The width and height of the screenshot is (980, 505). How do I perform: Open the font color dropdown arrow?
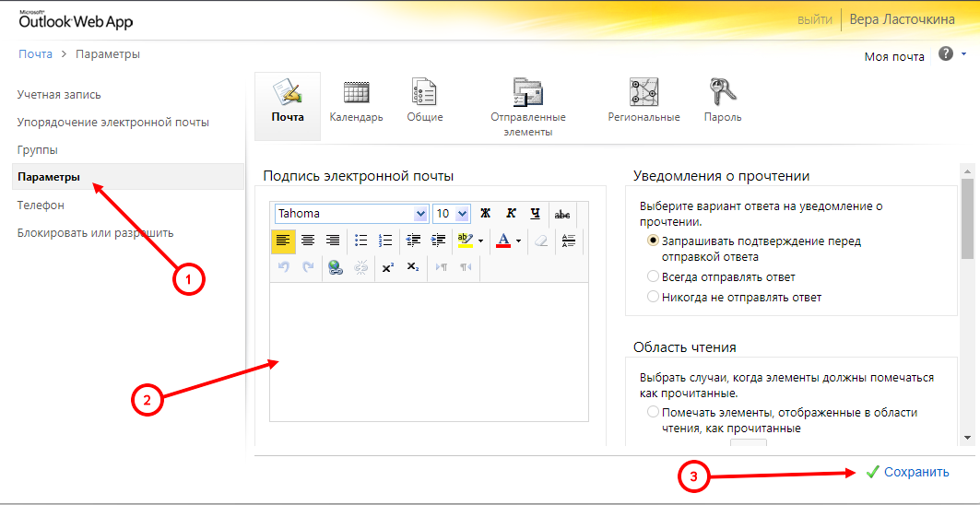point(518,241)
